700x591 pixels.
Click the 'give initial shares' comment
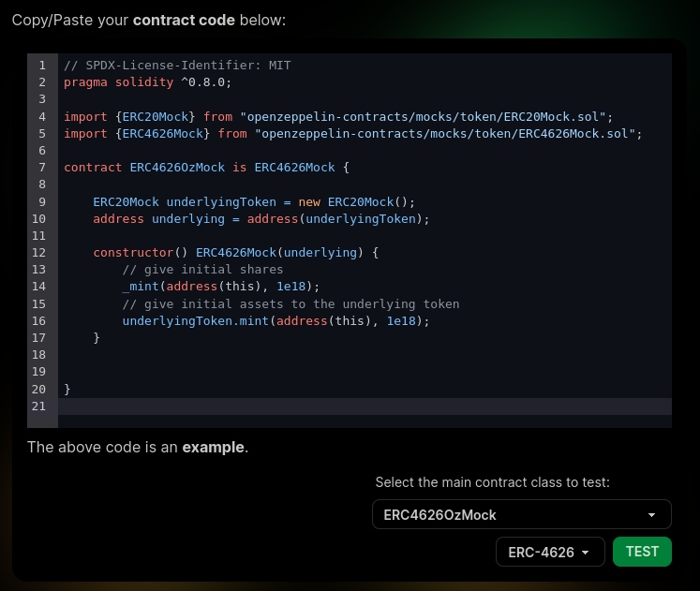202,270
